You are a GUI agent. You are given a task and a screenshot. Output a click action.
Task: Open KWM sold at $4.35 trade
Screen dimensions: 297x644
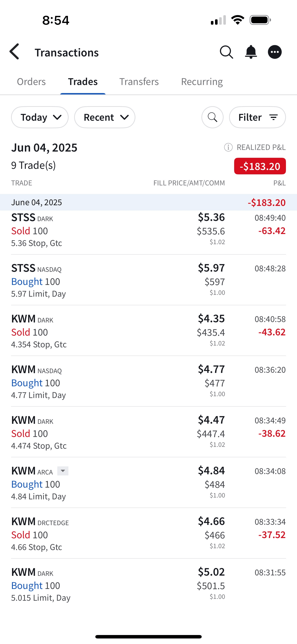[x=148, y=331]
